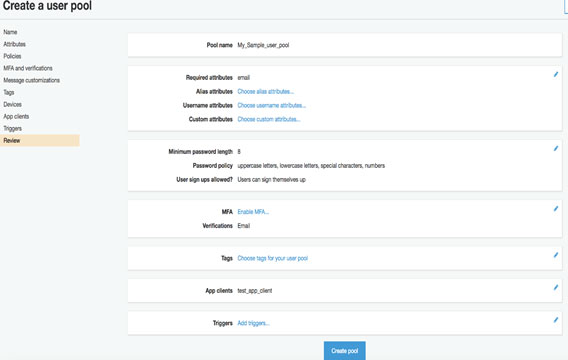Image resolution: width=568 pixels, height=360 pixels.
Task: Click the 'User sign ups allowed?' label
Action: [204, 180]
